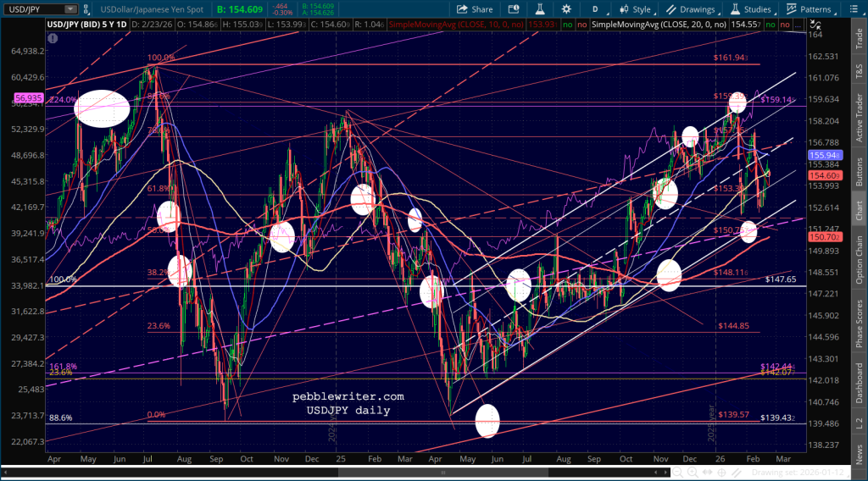Open the Active Trader sidebar tab
The image size is (868, 481).
pos(860,117)
